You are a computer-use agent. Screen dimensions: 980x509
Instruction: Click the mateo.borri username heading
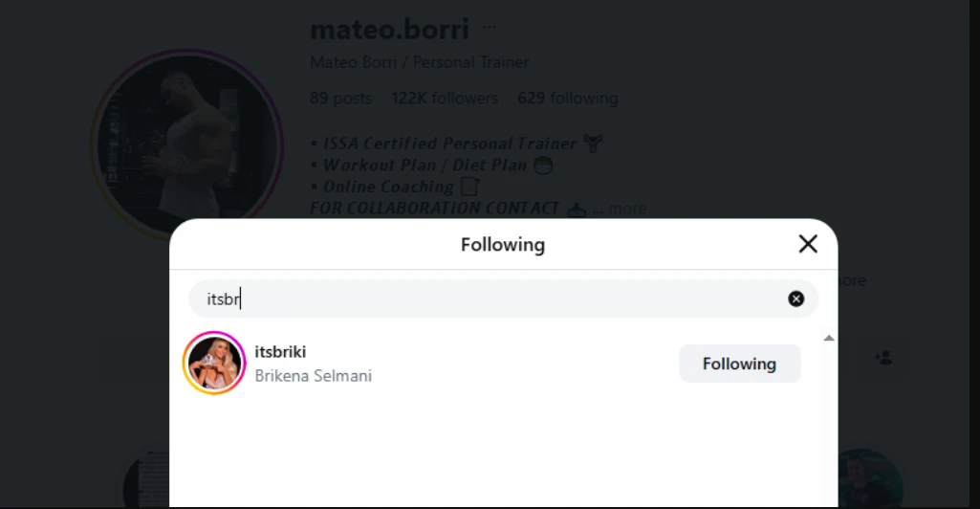coord(389,29)
